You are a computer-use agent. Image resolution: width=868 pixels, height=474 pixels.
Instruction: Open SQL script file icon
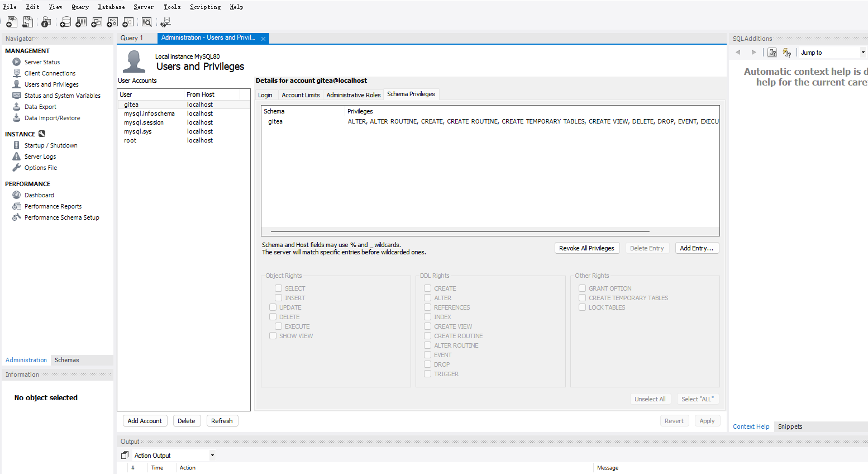click(27, 22)
